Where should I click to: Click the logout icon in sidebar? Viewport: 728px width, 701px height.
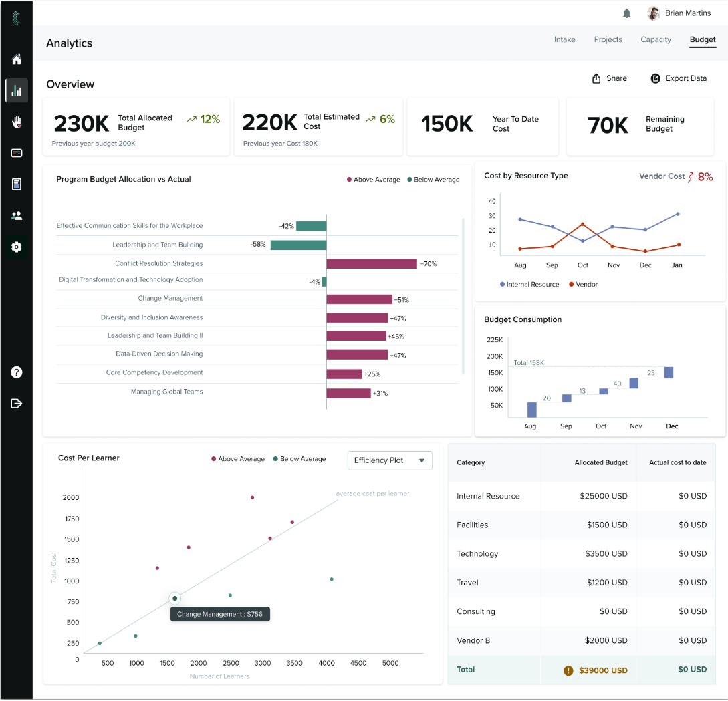pos(17,403)
